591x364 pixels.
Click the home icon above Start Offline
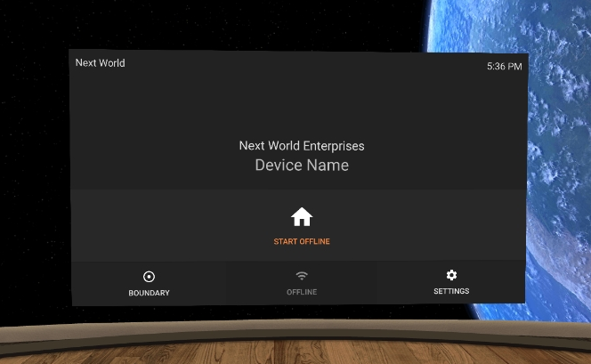click(302, 216)
